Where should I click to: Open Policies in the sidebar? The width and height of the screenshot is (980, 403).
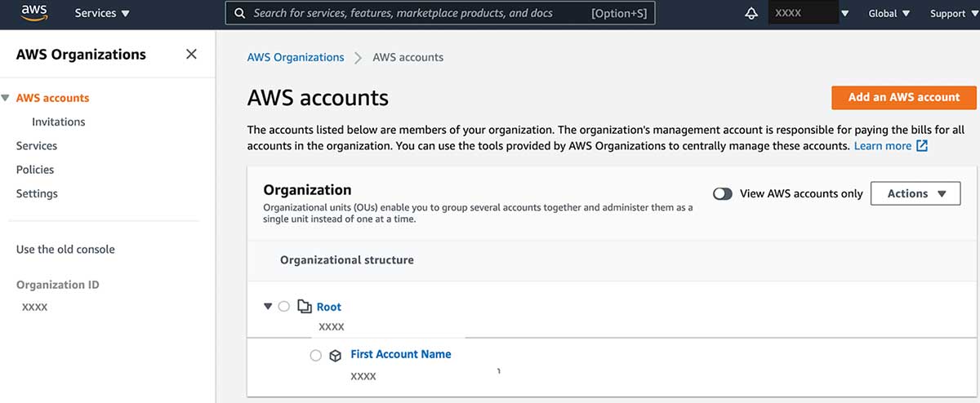(35, 170)
